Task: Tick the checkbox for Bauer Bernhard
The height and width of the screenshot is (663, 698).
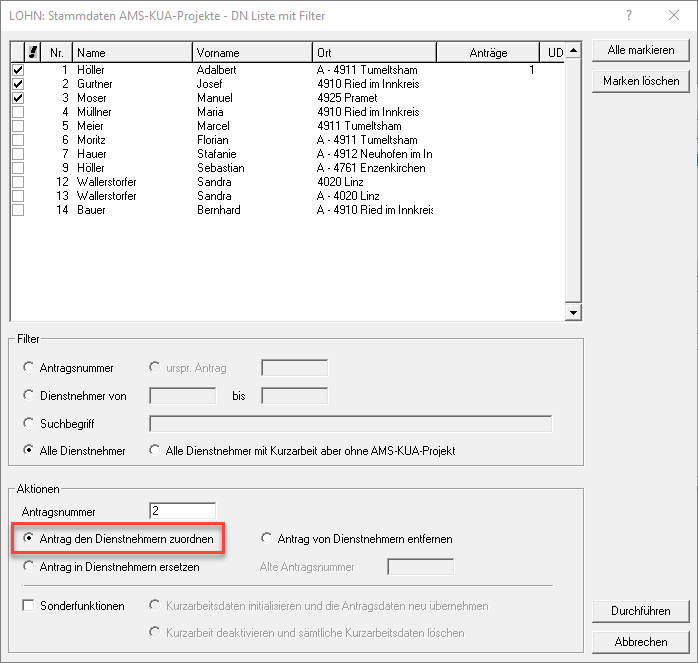Action: pyautogui.click(x=18, y=211)
